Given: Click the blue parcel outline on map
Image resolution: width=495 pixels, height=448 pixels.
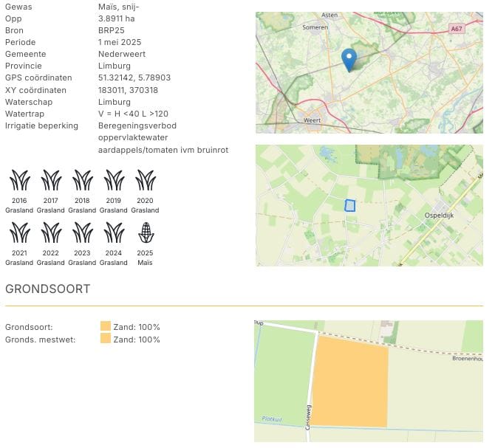Looking at the screenshot, I should click(350, 205).
